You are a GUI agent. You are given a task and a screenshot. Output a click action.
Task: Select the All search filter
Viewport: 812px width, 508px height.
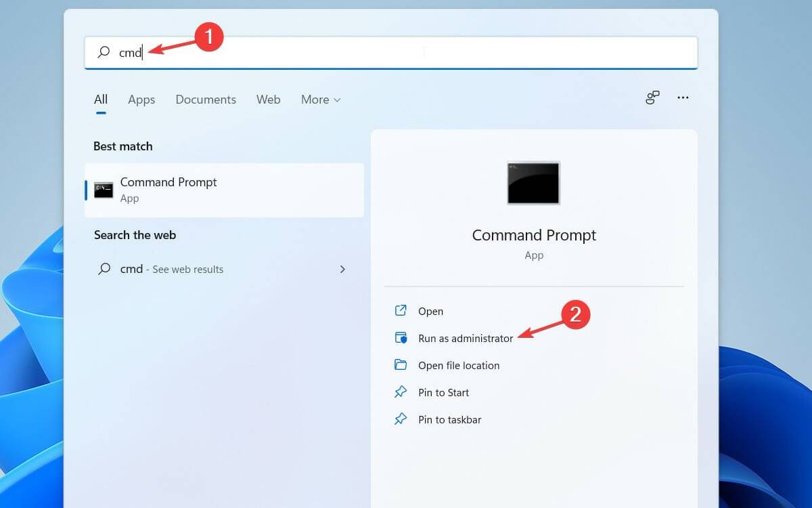tap(100, 99)
